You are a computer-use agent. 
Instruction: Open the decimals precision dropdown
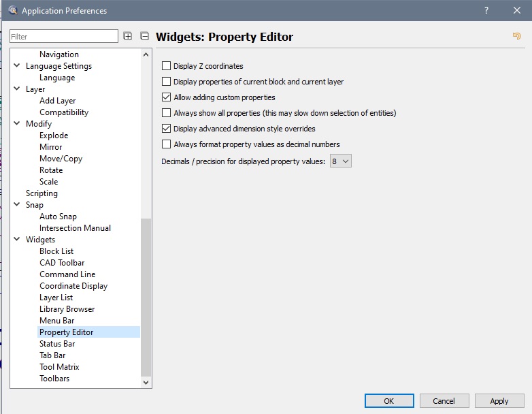tap(340, 161)
